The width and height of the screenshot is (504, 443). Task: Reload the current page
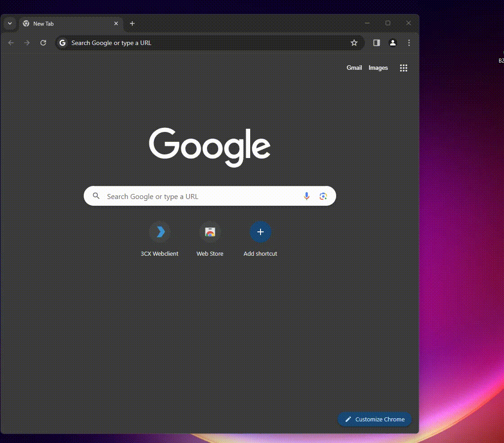[43, 43]
